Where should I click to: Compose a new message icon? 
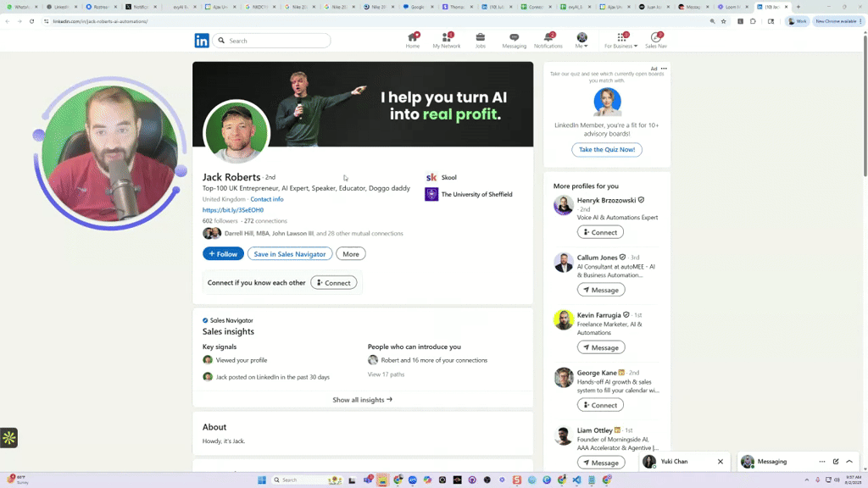pos(836,462)
